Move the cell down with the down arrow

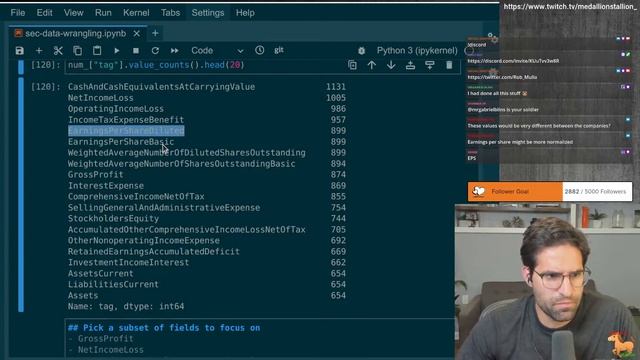tap(391, 65)
